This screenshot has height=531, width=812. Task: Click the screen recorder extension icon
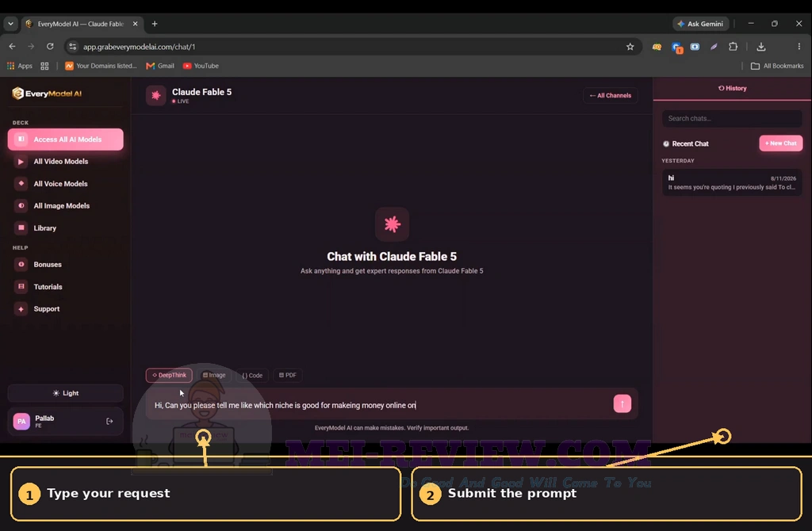pos(695,47)
